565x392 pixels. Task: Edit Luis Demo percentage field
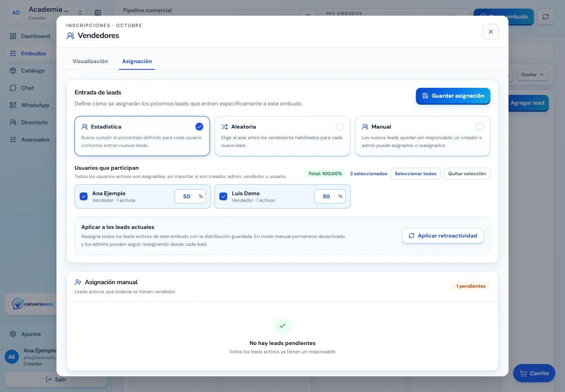tap(330, 196)
